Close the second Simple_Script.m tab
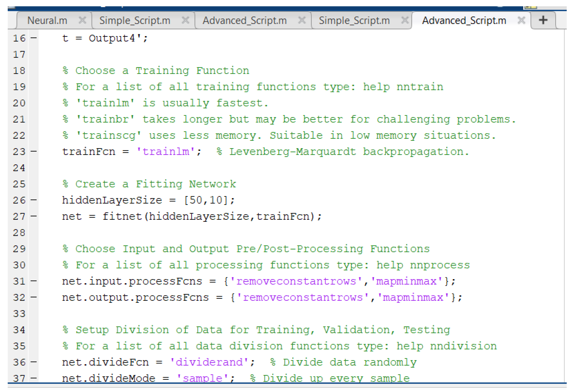Viewport: 572px width, 392px height. 405,20
